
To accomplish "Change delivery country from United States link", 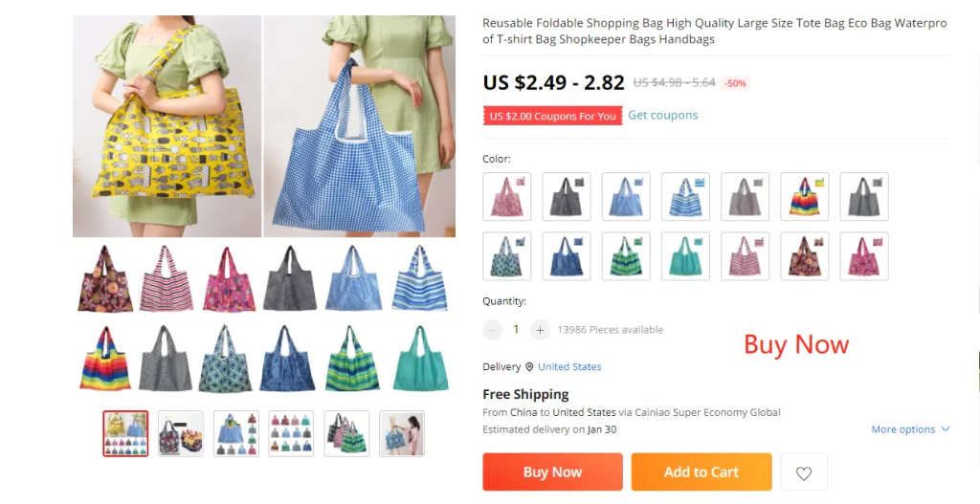I will coord(569,366).
